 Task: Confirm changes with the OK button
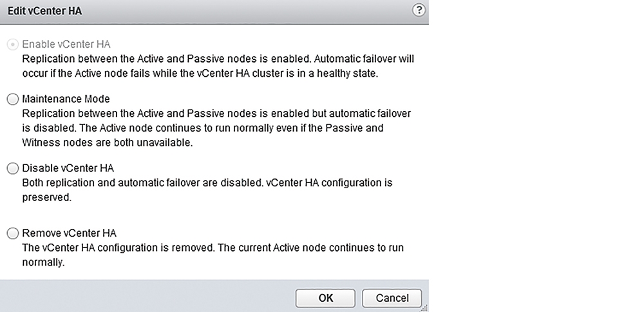click(325, 298)
